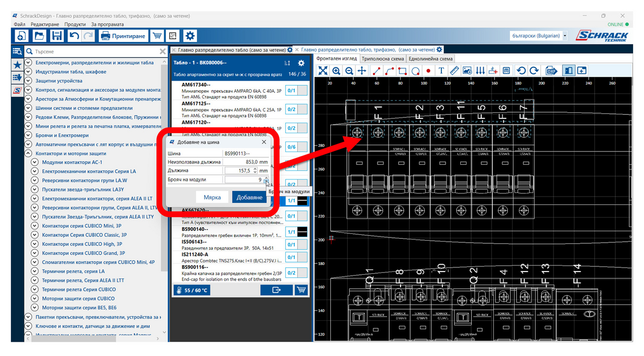Click the Принтиране print button
The width and height of the screenshot is (644, 356).
(x=123, y=36)
